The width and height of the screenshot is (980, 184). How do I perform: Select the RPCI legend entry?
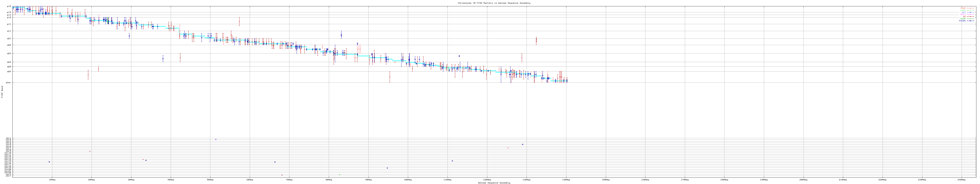(x=963, y=15)
